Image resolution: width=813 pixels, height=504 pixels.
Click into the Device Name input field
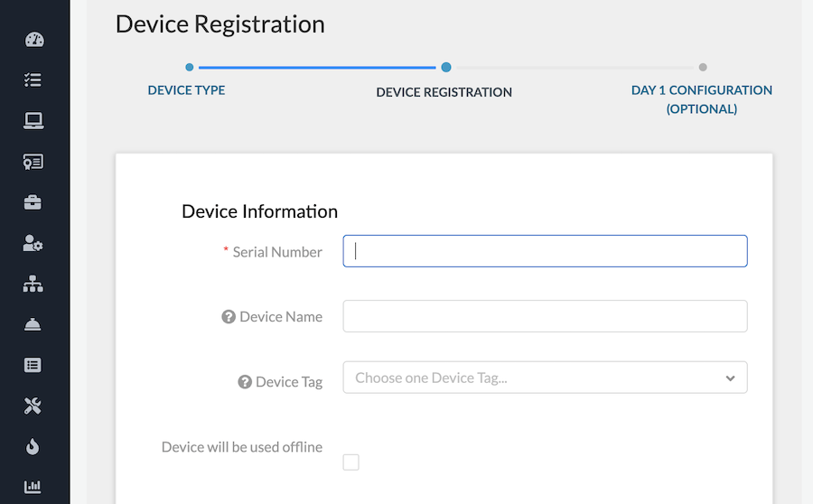point(545,316)
